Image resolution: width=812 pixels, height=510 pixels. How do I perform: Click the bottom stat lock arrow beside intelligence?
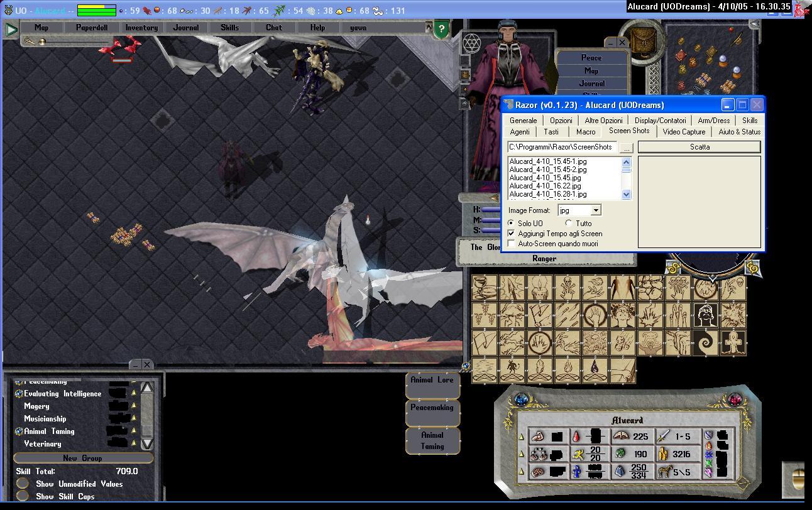(522, 472)
